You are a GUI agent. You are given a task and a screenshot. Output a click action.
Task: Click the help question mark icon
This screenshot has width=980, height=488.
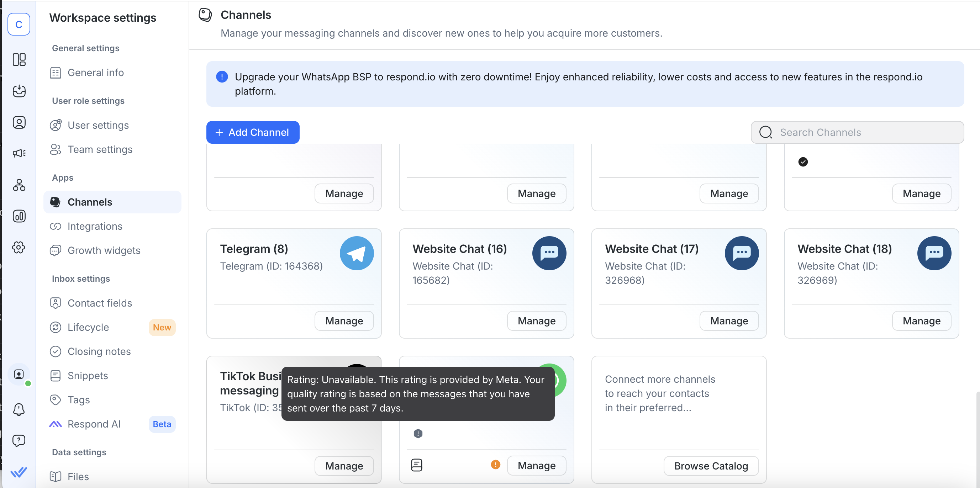tap(19, 440)
